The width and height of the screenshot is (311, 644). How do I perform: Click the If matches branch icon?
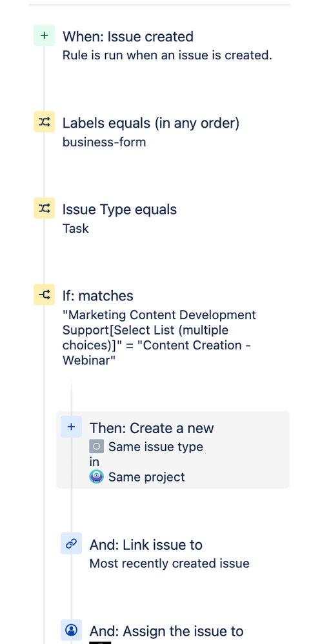44,295
